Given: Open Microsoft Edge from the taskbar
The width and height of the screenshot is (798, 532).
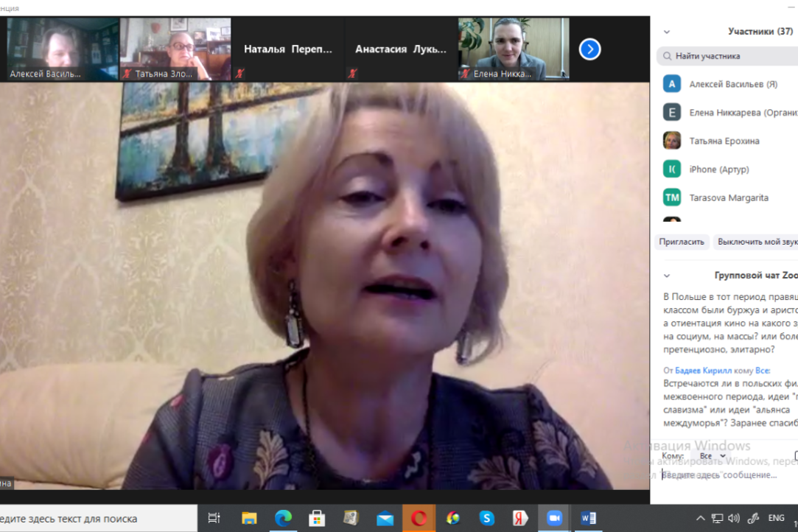Looking at the screenshot, I should click(283, 518).
